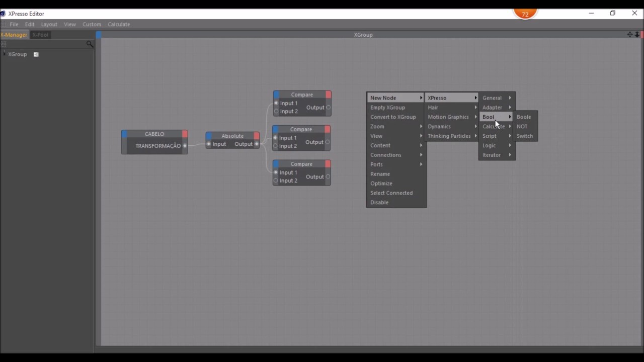Viewport: 644px width, 362px height.
Task: Click Input 2 port of bottom Compare node
Action: [276, 180]
